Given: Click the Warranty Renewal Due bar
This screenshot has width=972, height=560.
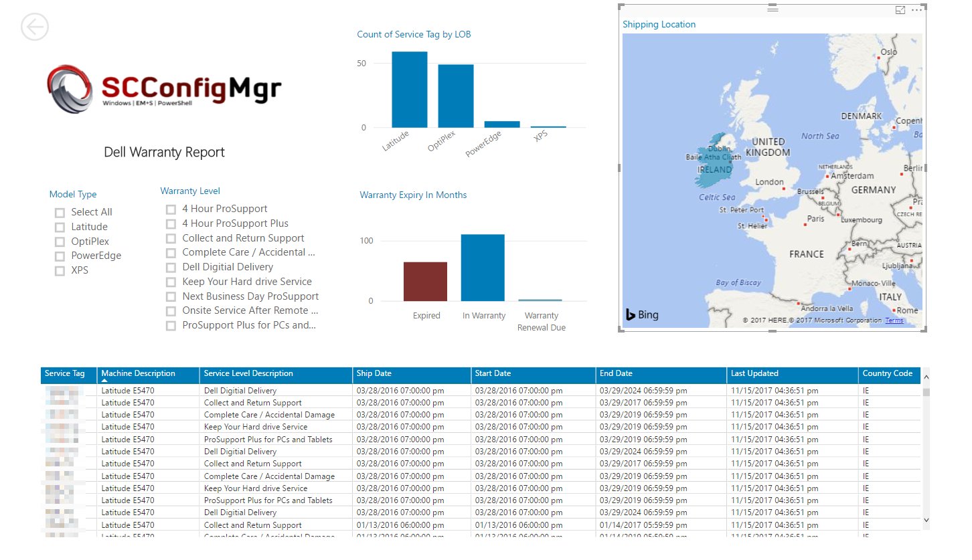Looking at the screenshot, I should tap(540, 300).
